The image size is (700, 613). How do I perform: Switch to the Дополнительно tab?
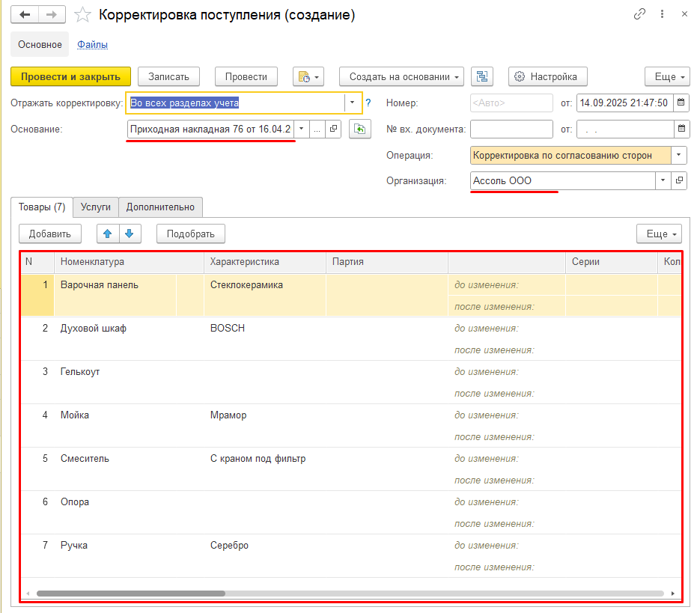[x=160, y=207]
